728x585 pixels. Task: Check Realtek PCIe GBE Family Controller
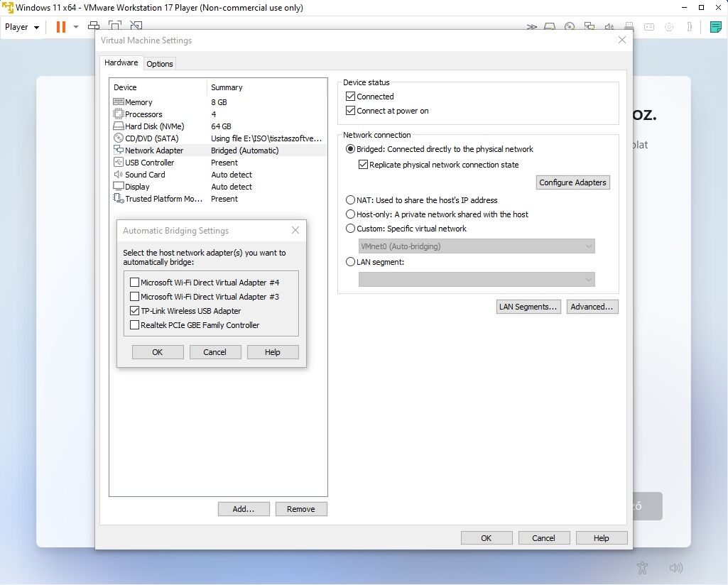click(135, 325)
